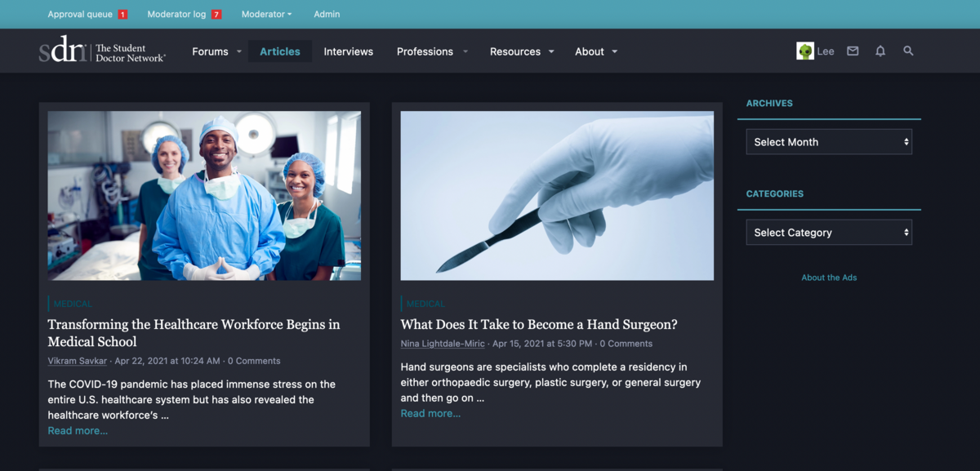
Task: Click the red Approval queue count badge
Action: [122, 15]
